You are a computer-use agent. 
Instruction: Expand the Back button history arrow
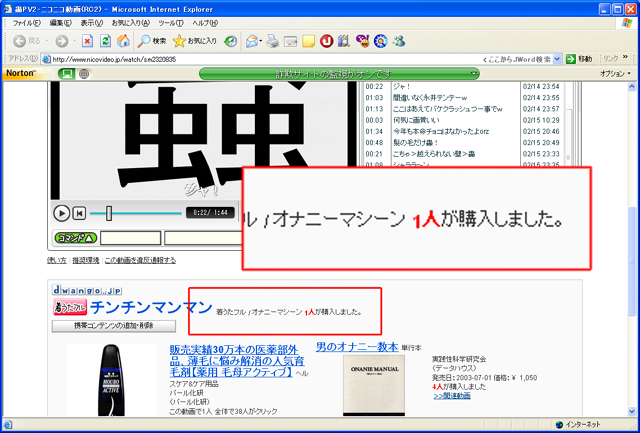point(47,41)
